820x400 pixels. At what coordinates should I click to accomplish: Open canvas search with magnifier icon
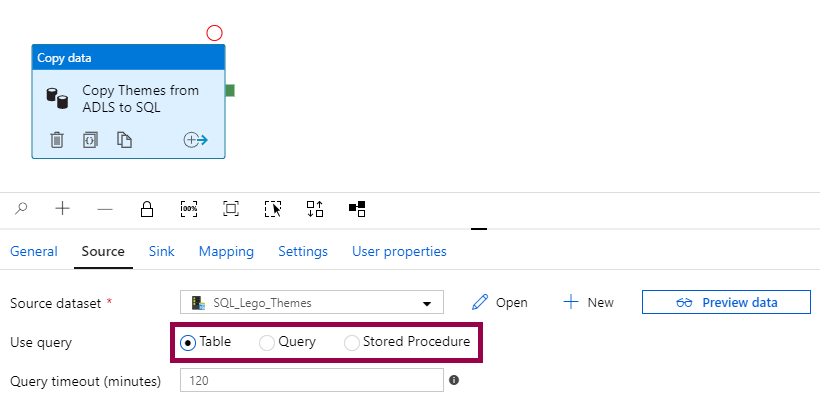point(22,208)
